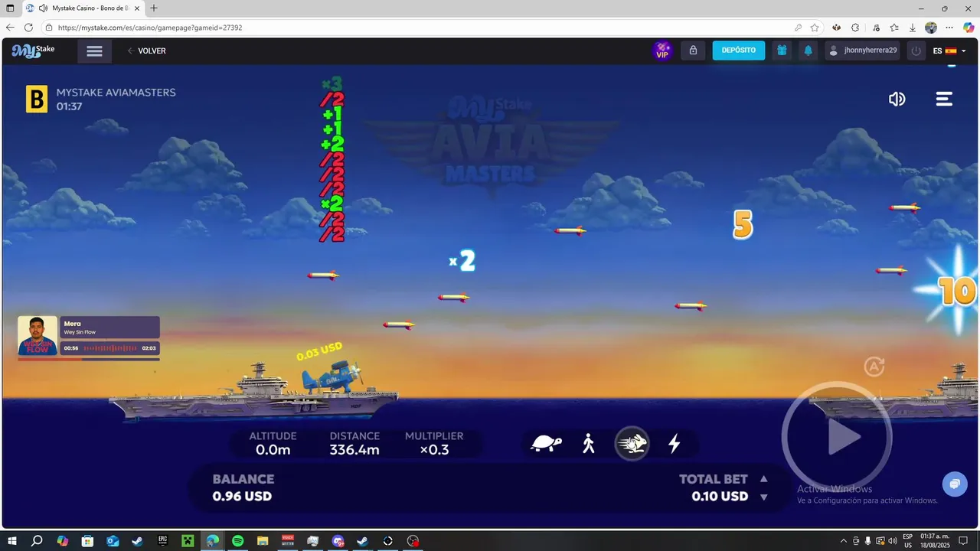Open the VIP badge

coord(662,51)
